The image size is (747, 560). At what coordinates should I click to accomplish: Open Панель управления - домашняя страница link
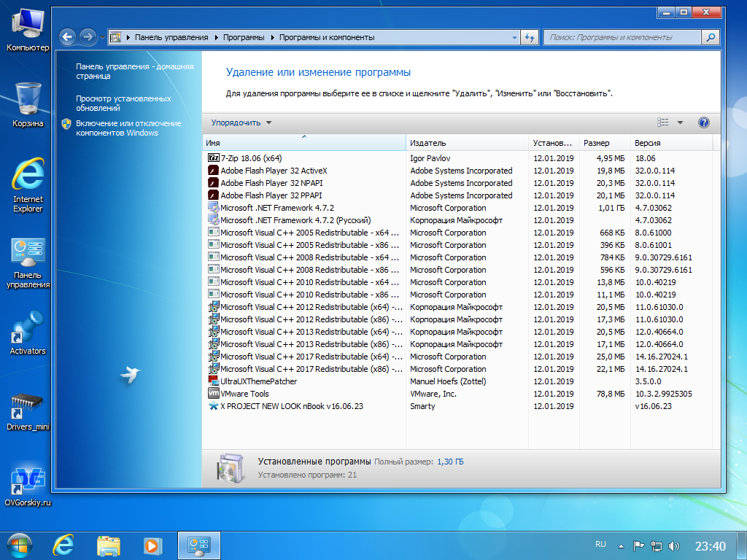click(x=135, y=71)
